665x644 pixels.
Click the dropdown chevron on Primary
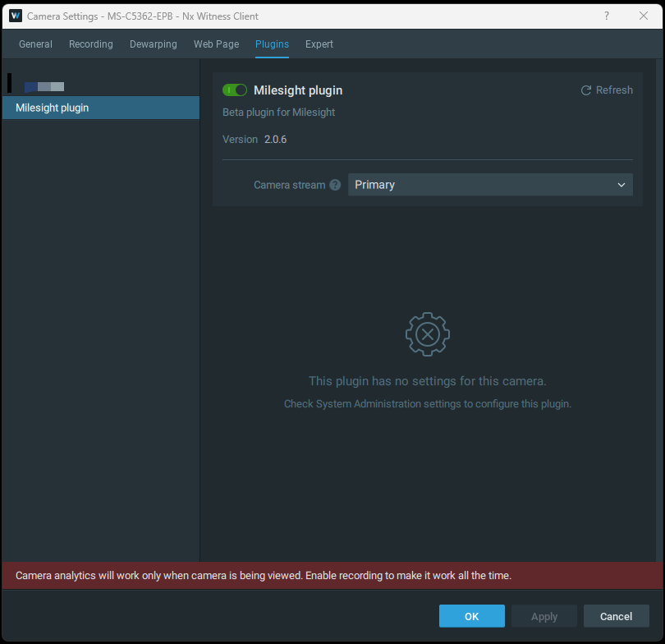tap(621, 185)
